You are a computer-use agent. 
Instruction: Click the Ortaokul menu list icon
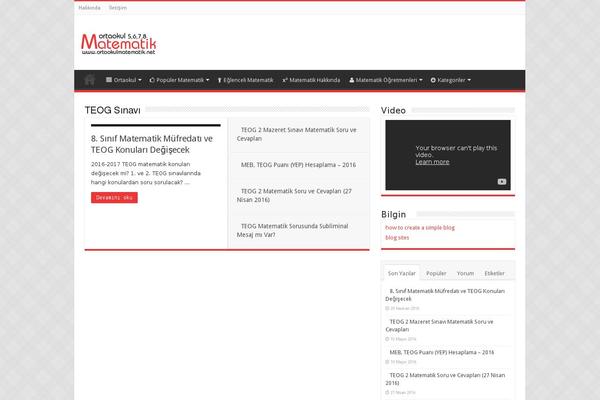point(109,80)
